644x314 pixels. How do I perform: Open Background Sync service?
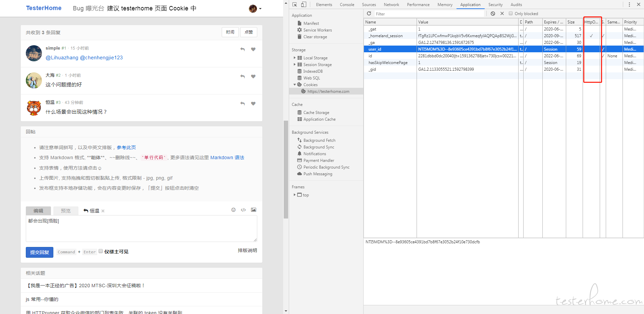tap(318, 147)
